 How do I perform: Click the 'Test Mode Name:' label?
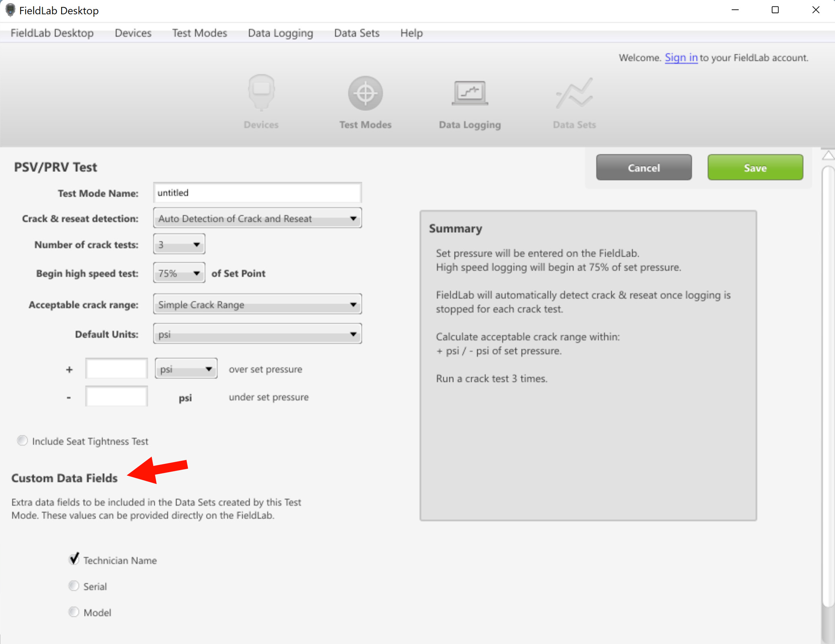[98, 193]
